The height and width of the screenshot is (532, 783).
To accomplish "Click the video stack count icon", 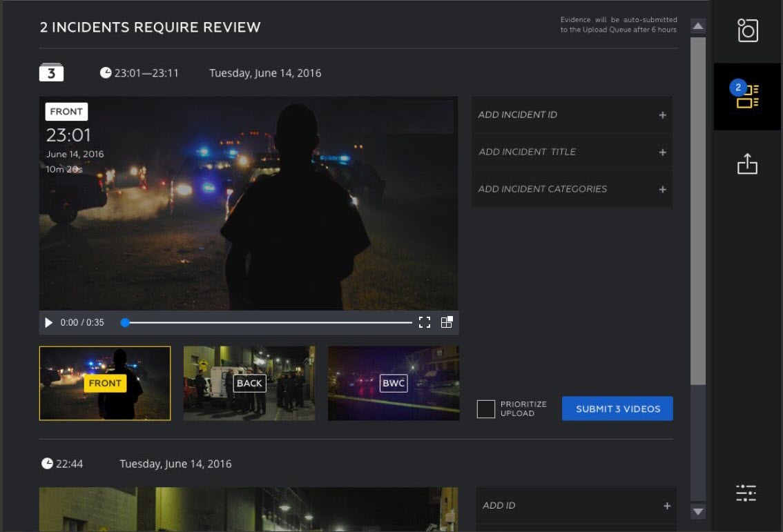I will coord(52,72).
